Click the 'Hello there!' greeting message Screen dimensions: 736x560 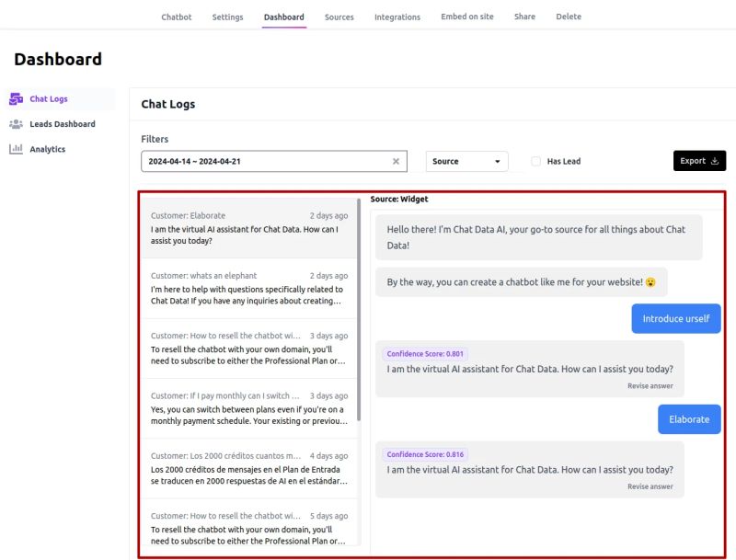point(539,237)
